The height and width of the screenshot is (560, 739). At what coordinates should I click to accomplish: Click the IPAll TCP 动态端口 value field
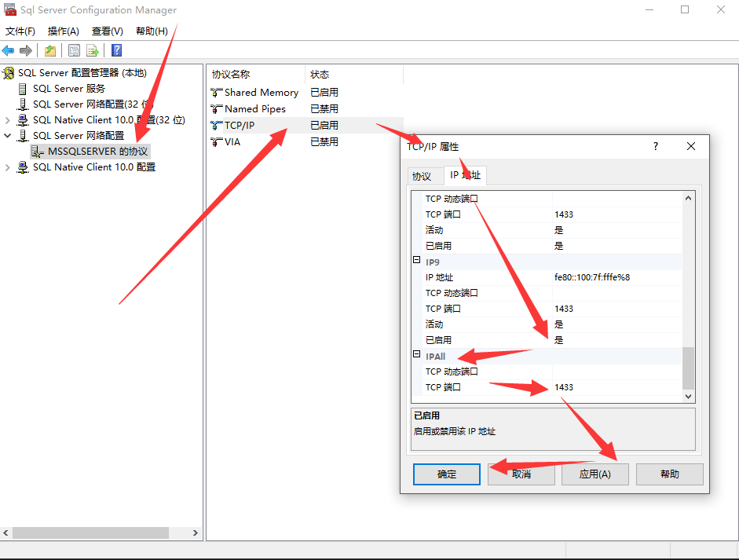click(617, 372)
